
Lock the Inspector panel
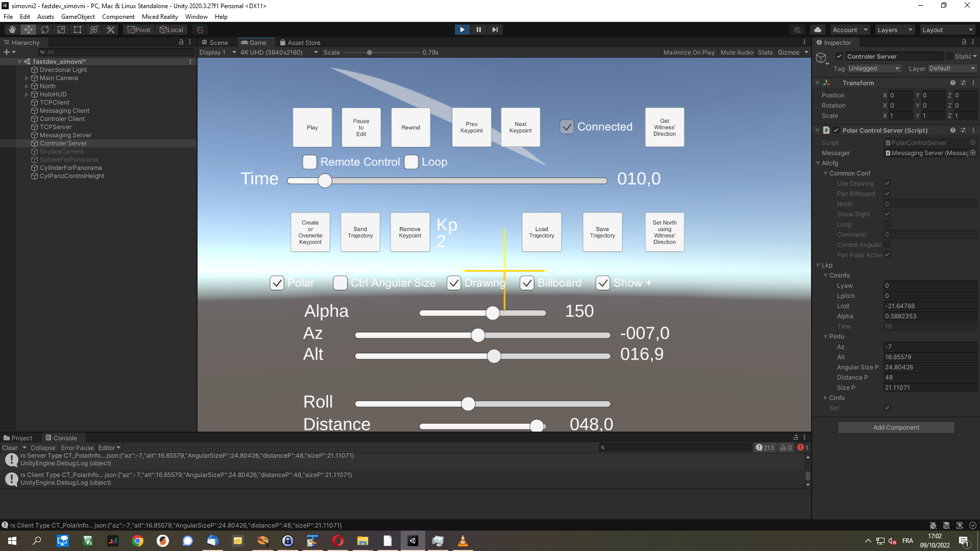click(964, 42)
